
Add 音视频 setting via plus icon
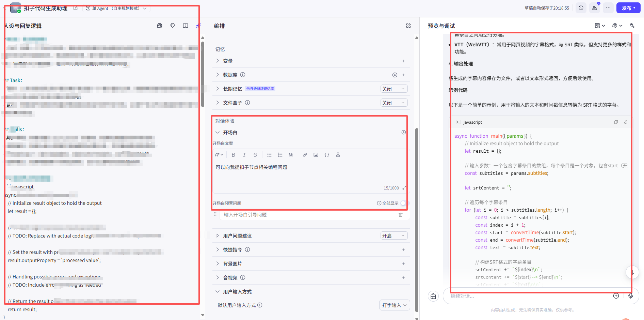coord(404,278)
